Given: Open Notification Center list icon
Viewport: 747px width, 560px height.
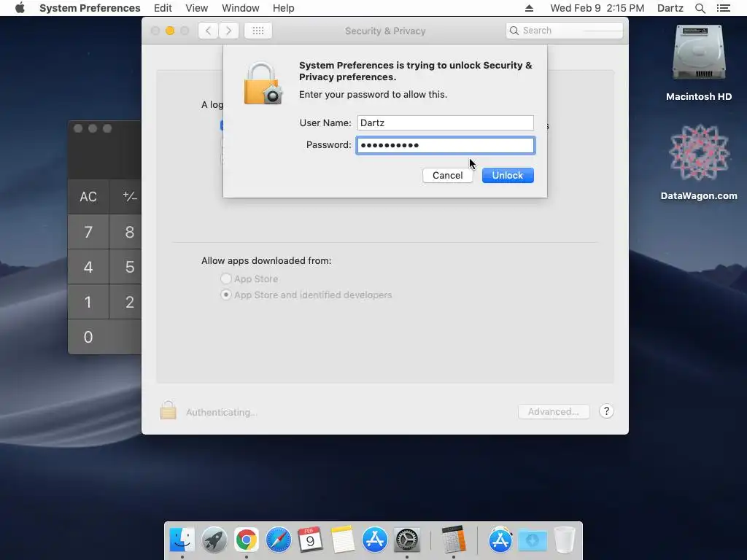Looking at the screenshot, I should 723,8.
